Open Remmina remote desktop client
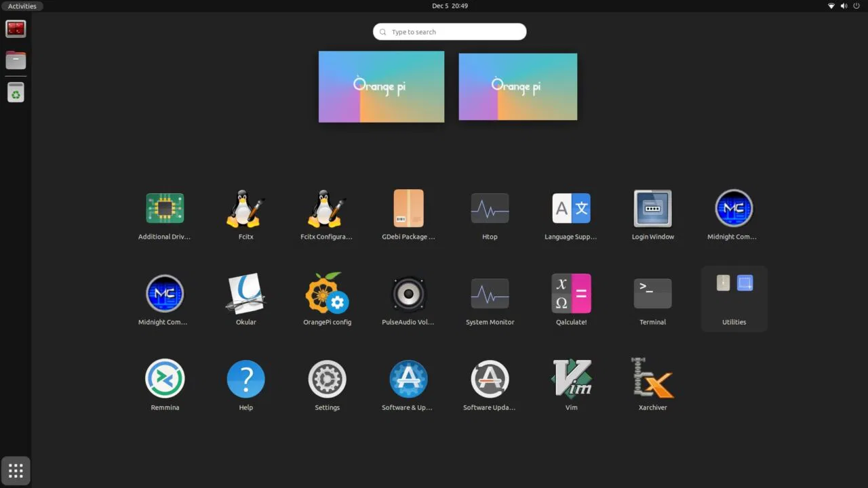 click(164, 379)
